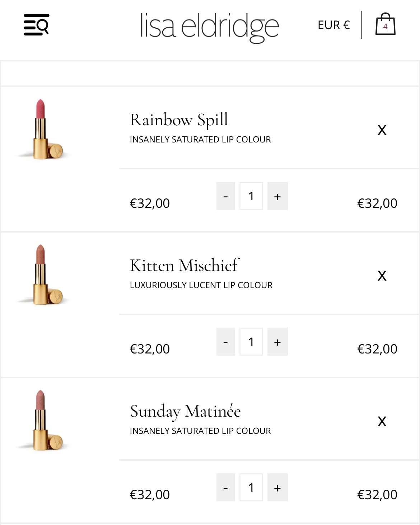The width and height of the screenshot is (420, 525).
Task: Open the EUR € currency selector
Action: 333,25
